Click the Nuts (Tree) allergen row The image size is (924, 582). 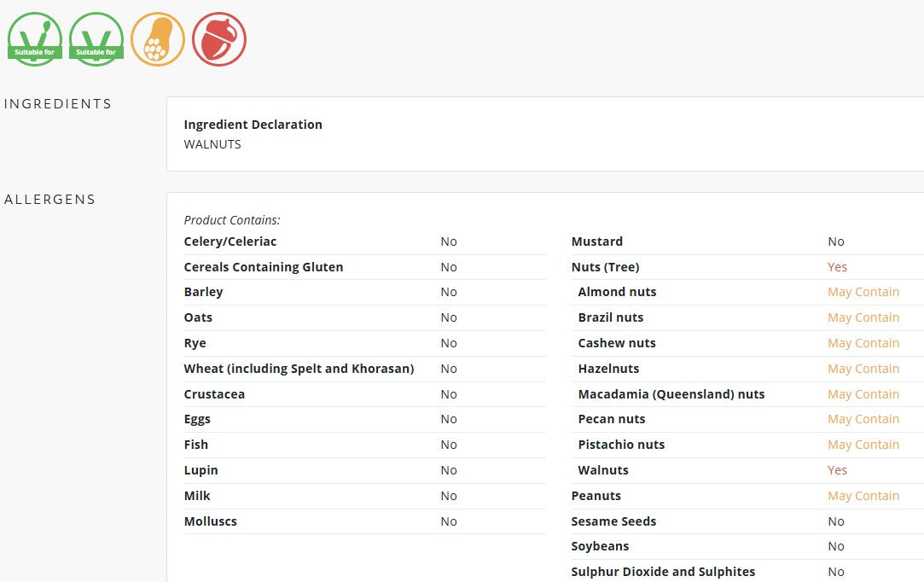(x=747, y=267)
